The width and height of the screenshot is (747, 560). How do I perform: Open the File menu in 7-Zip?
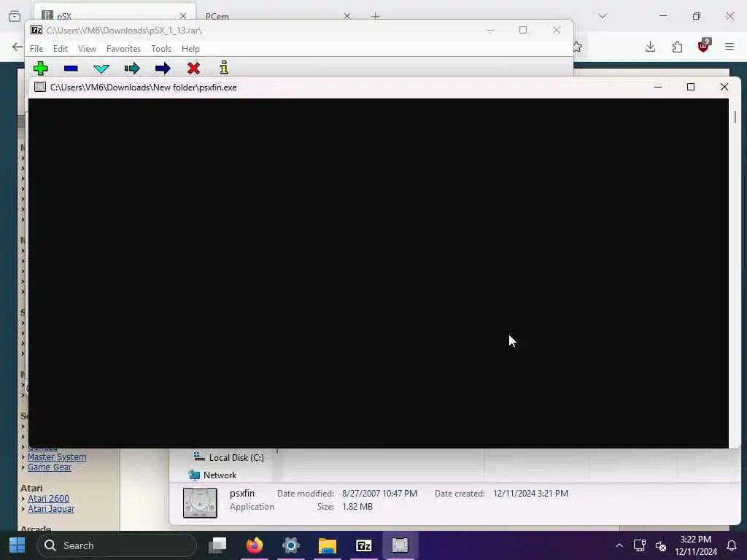[36, 49]
